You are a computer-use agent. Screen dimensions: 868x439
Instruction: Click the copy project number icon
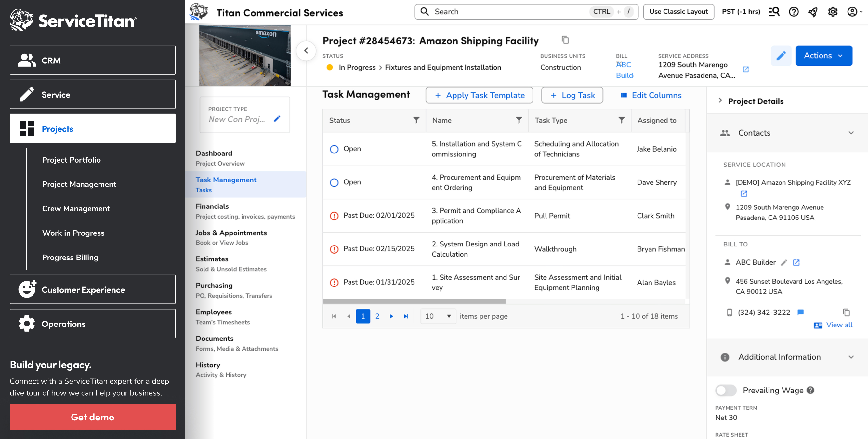click(x=565, y=40)
